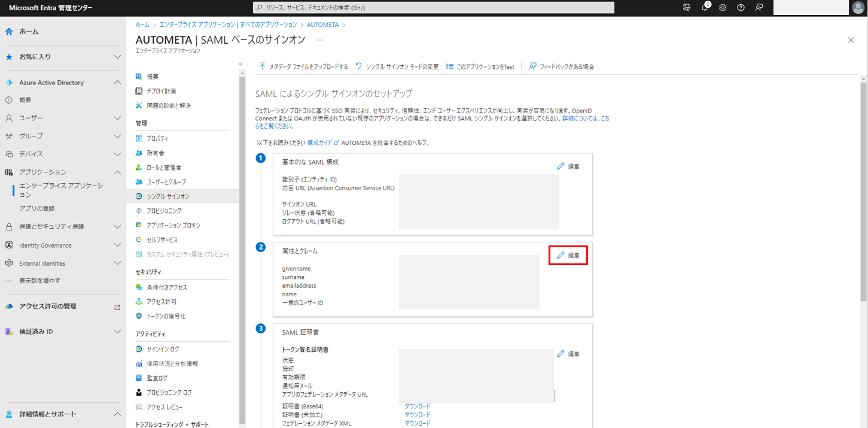This screenshot has width=868, height=428.
Task: Click the デバイス monitor icon
Action: pyautogui.click(x=9, y=154)
